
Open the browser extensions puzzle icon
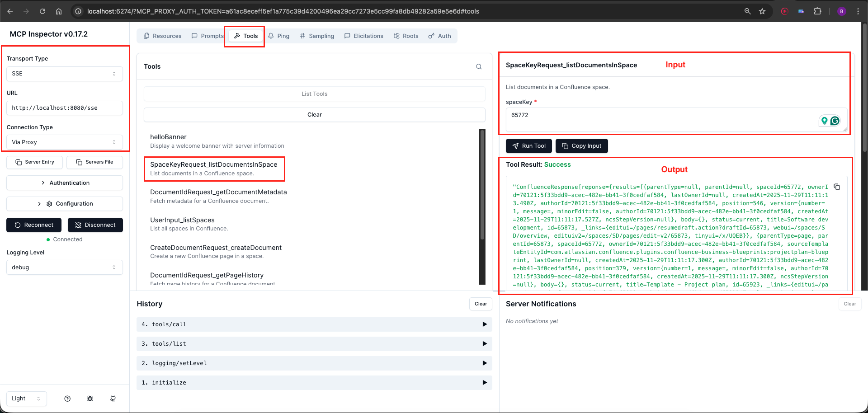pos(818,11)
